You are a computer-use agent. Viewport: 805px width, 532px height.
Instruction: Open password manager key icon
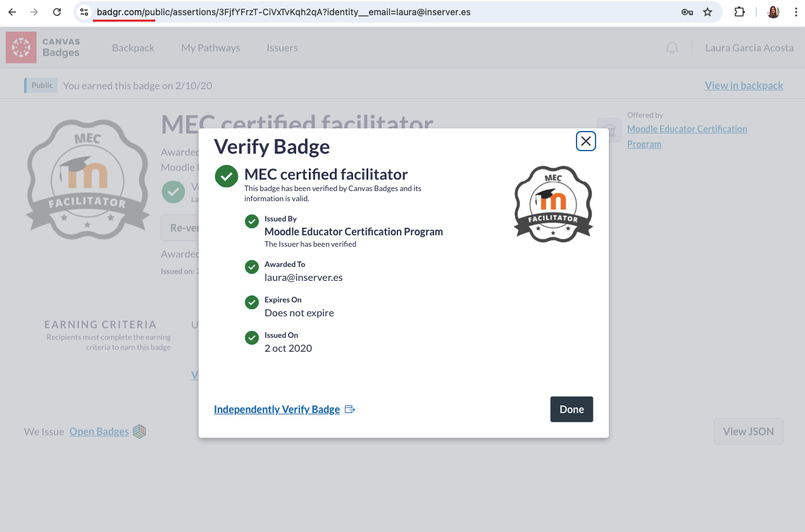point(687,12)
